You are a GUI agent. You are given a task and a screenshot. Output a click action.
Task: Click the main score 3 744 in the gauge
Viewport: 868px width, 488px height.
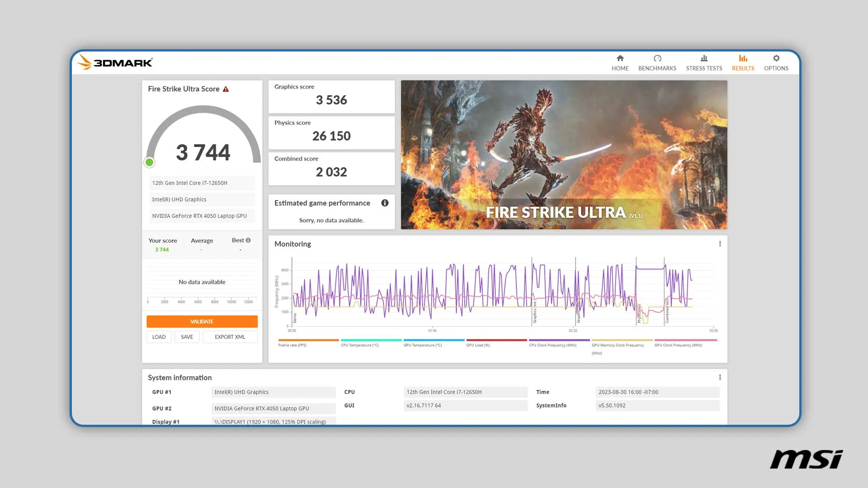coord(203,152)
